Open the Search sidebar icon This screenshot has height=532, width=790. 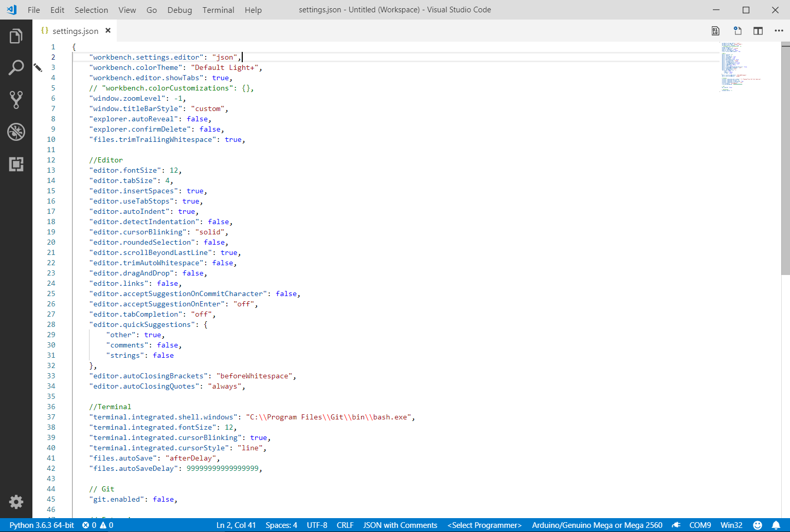tap(16, 67)
